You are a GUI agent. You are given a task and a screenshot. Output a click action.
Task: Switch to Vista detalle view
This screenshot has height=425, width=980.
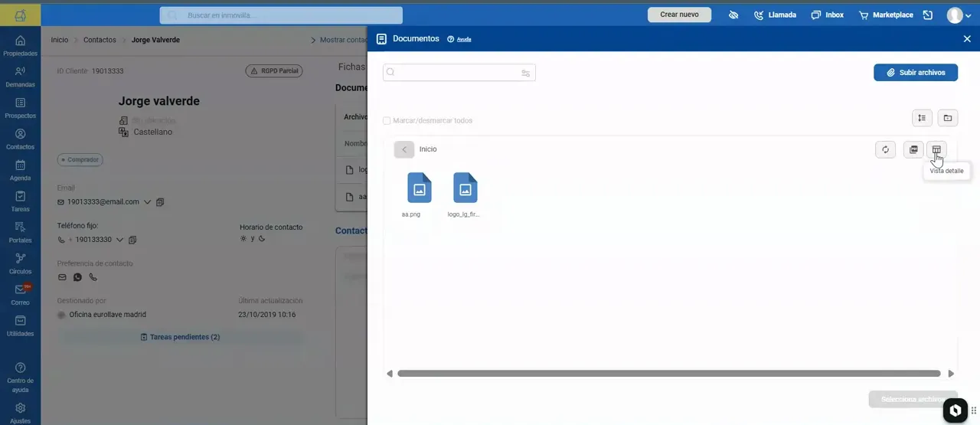pos(936,149)
